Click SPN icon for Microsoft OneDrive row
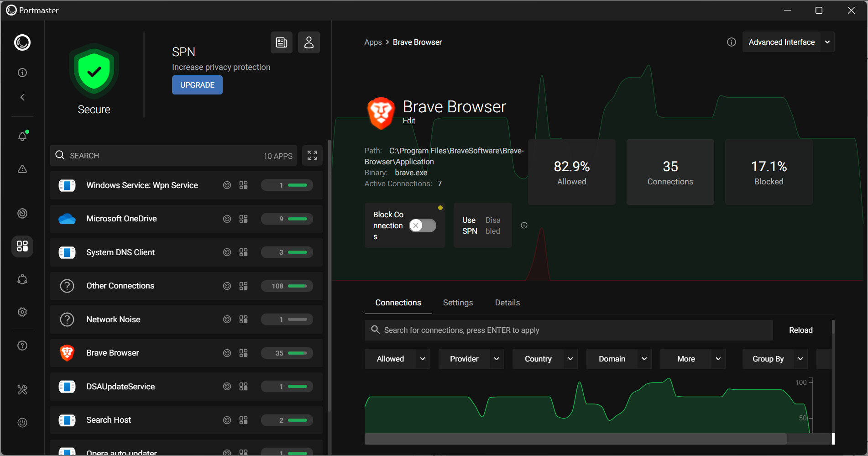The image size is (868, 456). point(227,219)
